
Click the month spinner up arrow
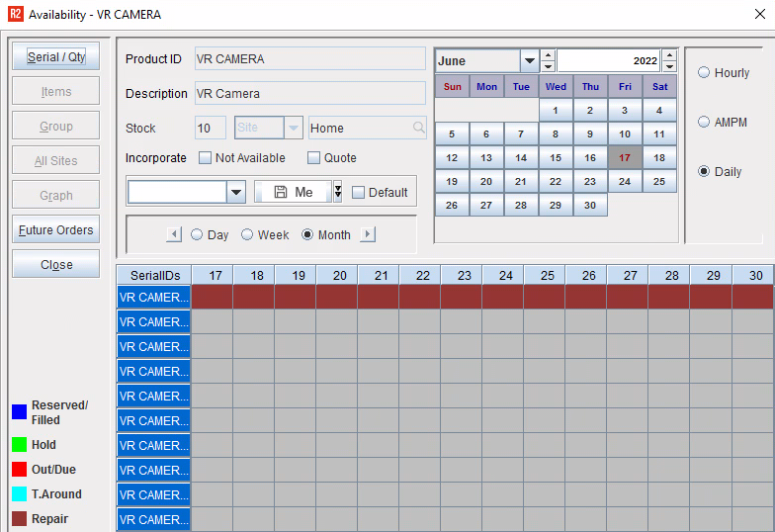coord(549,55)
